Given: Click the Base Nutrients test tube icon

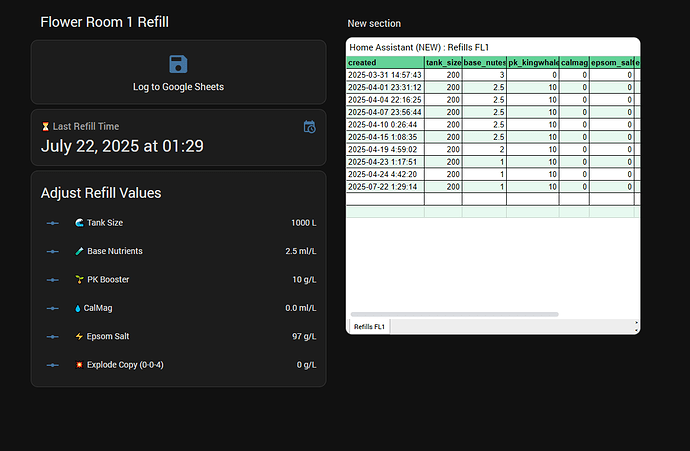Looking at the screenshot, I should (79, 251).
